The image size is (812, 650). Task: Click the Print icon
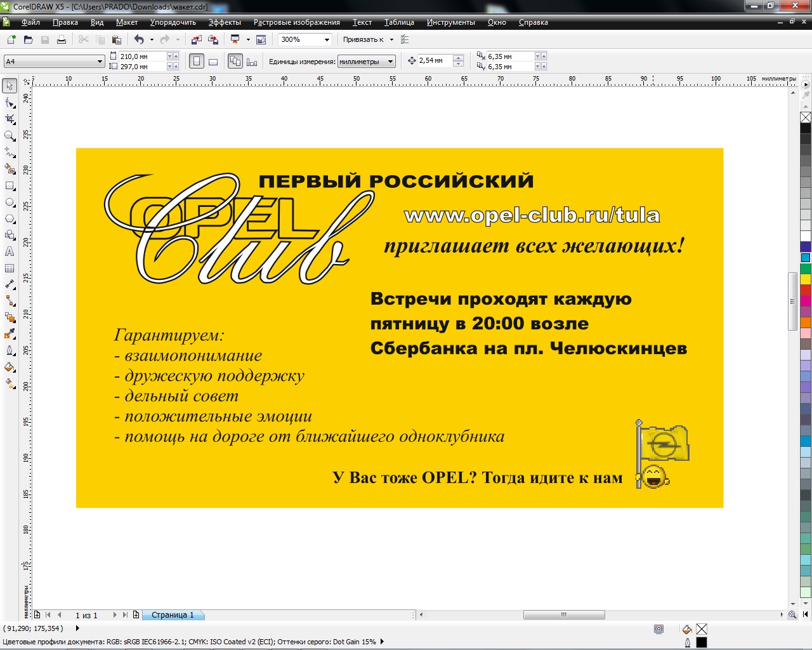[62, 39]
